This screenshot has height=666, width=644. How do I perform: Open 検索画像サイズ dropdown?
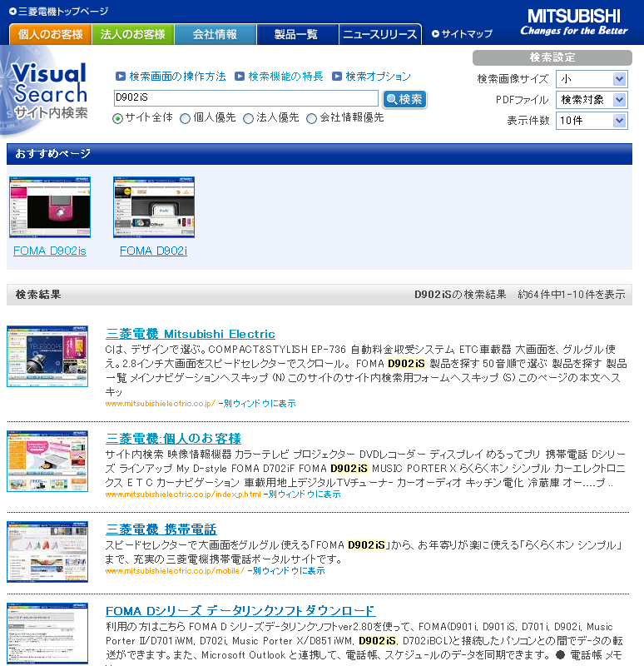592,79
